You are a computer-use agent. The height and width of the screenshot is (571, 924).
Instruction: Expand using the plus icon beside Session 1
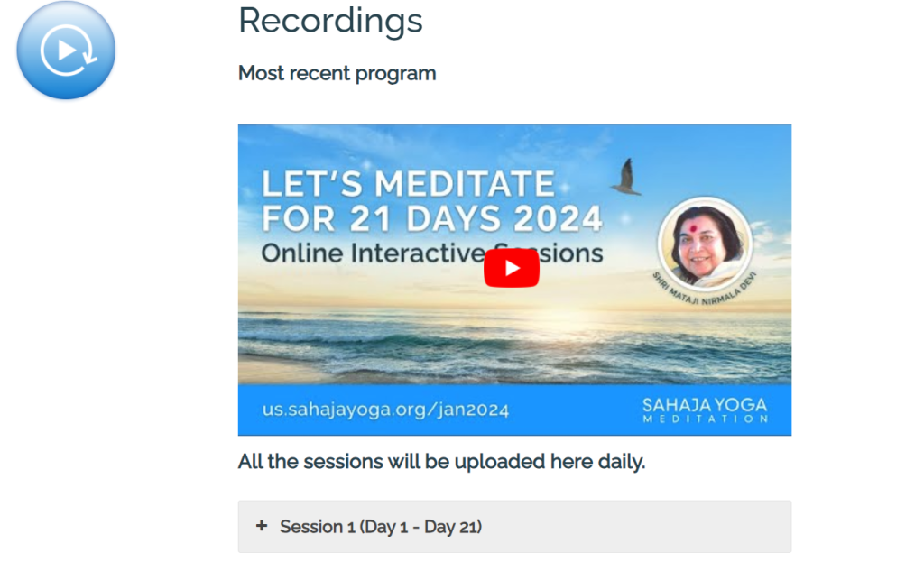point(262,526)
